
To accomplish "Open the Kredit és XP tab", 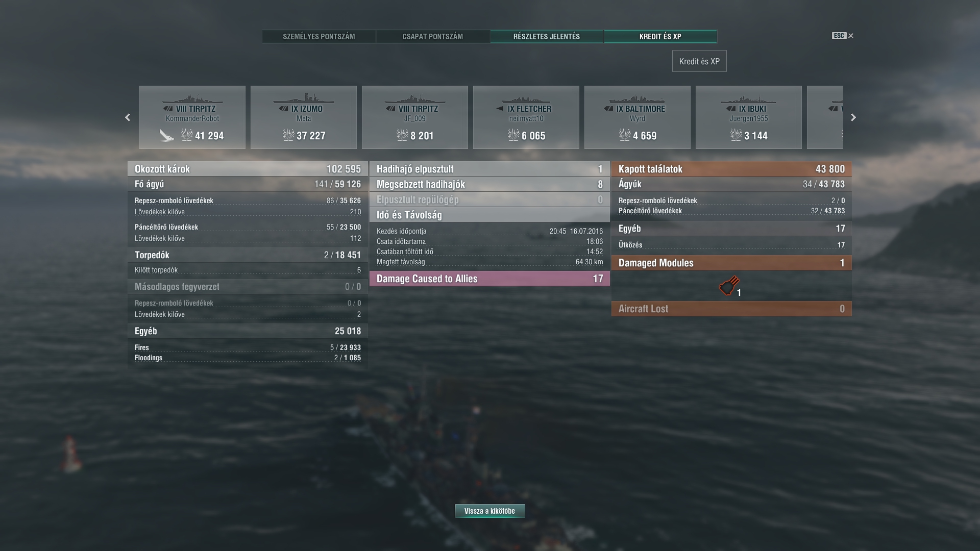I will tap(660, 37).
